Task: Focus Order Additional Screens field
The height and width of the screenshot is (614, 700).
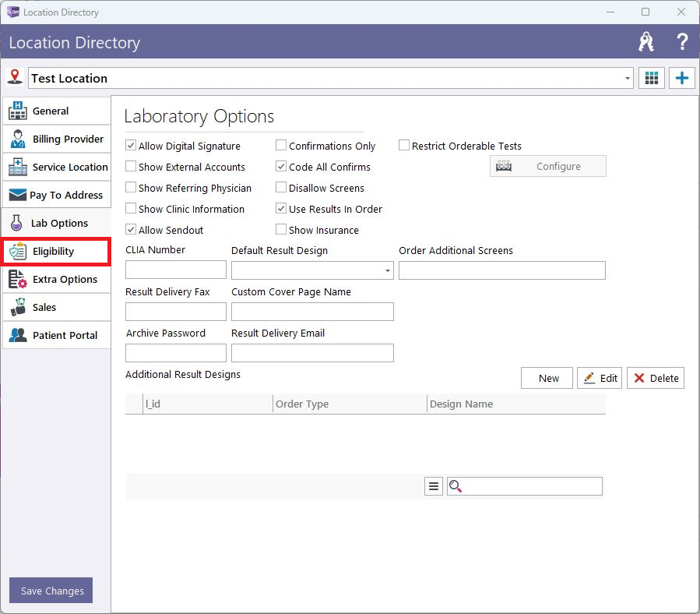Action: pos(501,270)
